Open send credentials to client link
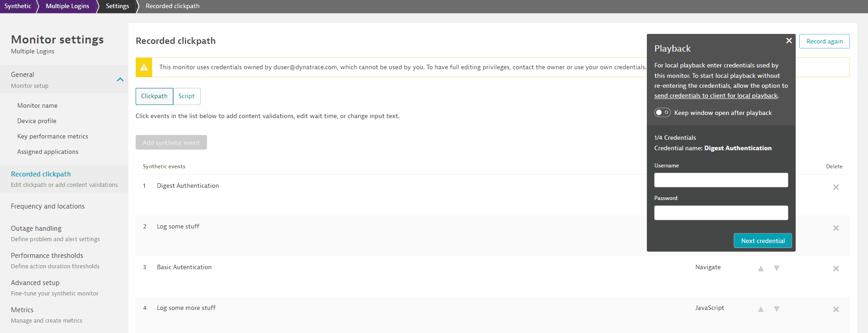 coord(716,96)
